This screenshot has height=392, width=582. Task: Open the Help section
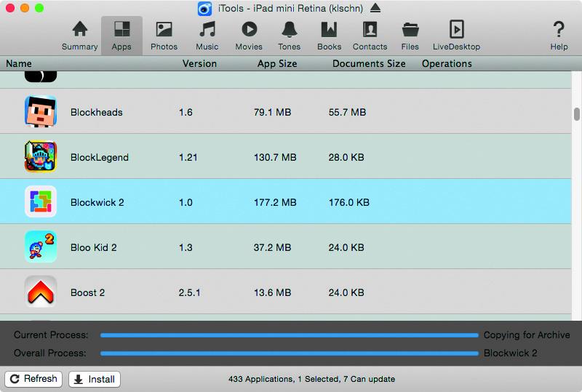pos(559,36)
